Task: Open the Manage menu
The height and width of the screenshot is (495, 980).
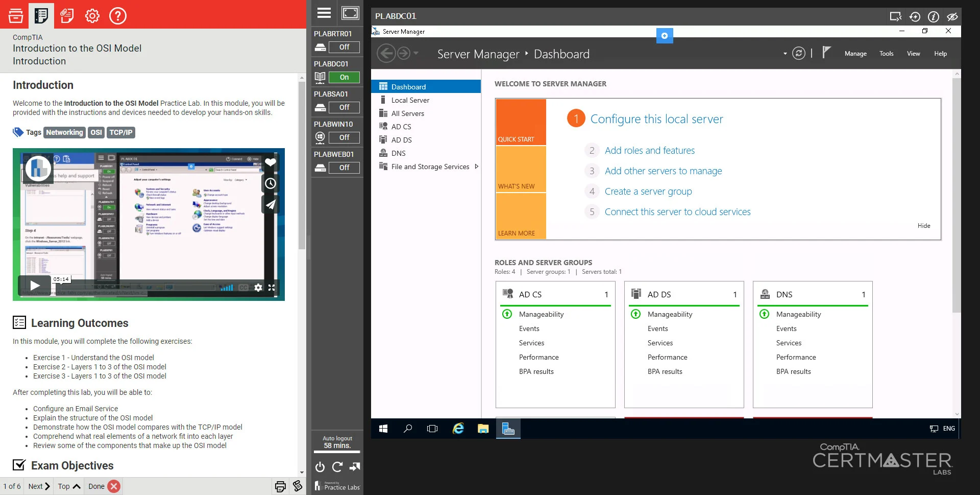Action: point(855,54)
